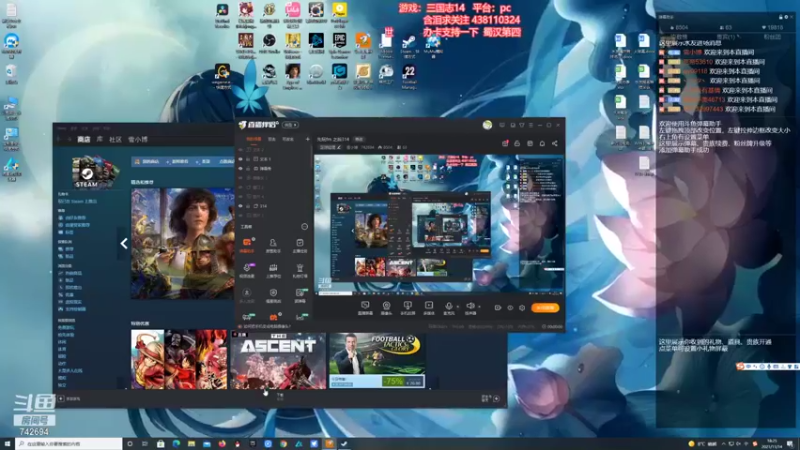Image resolution: width=800 pixels, height=450 pixels.
Task: Open the gift box icon with the red dot
Action: (505, 144)
